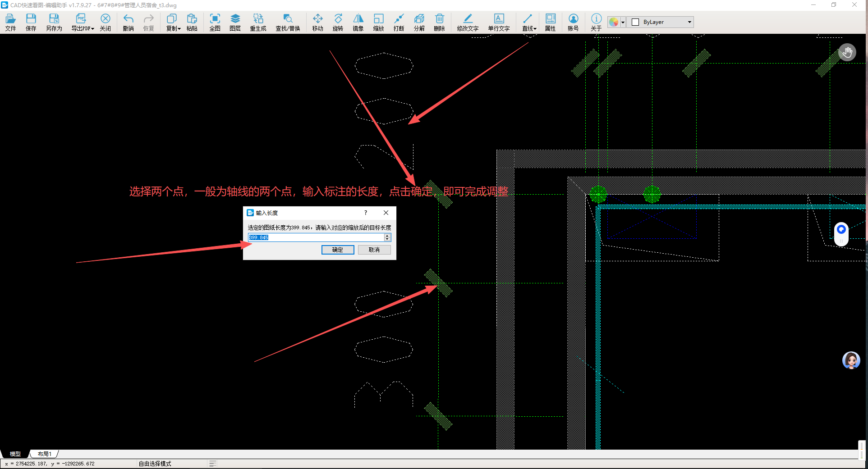Click the command lines icon in status bar

213,464
